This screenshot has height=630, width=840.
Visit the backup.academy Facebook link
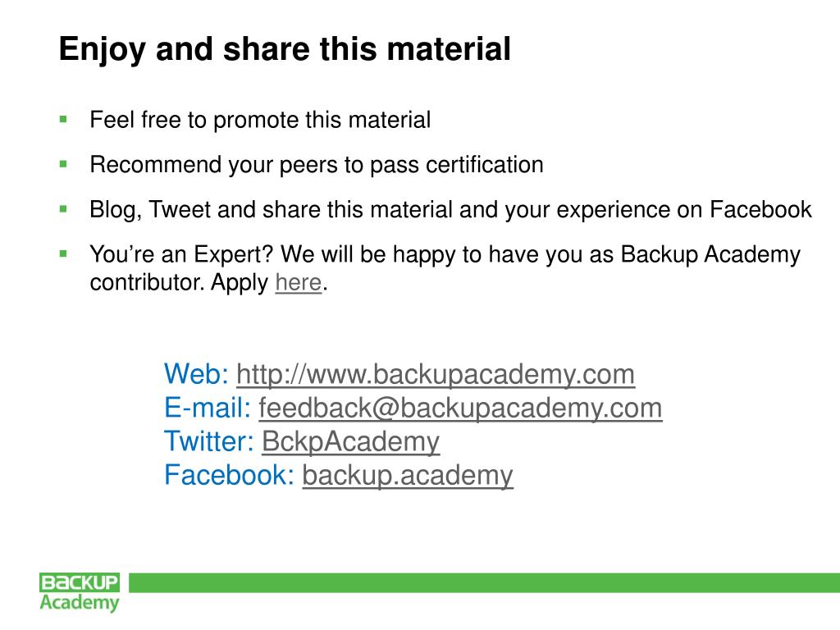pyautogui.click(x=408, y=476)
